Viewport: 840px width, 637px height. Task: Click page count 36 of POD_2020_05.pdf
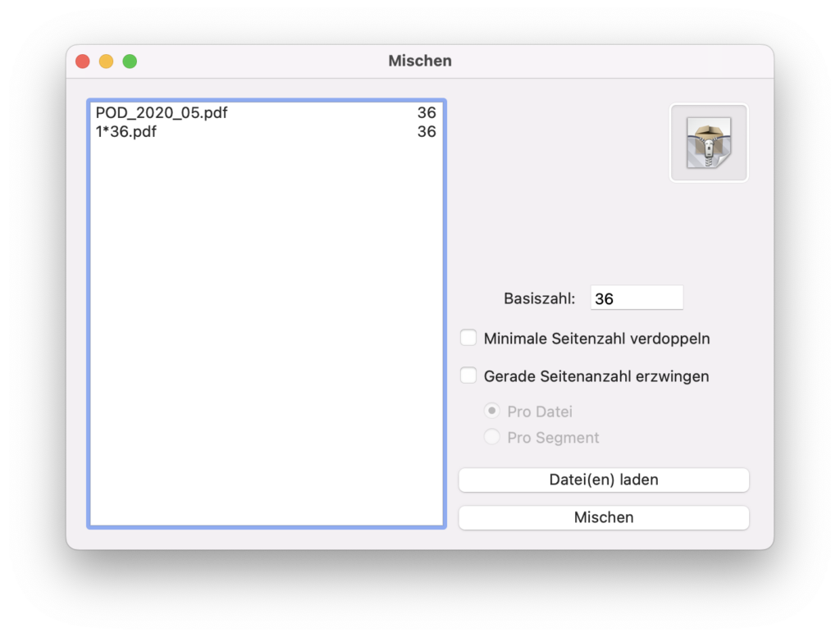tap(427, 112)
